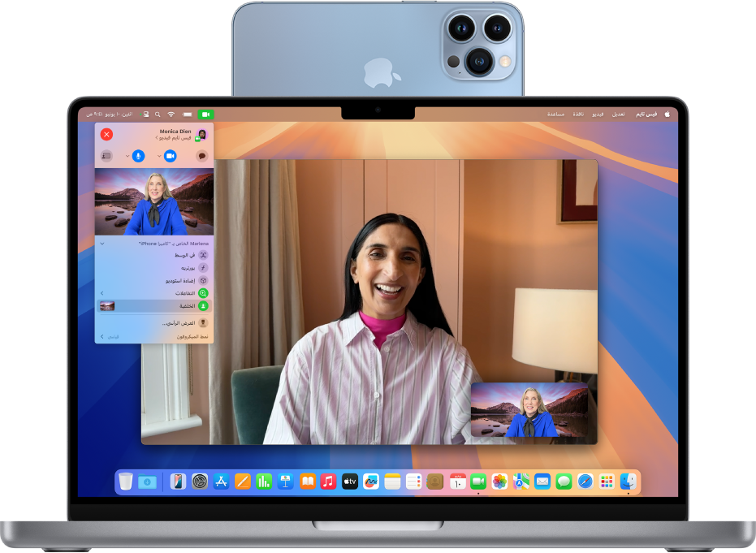Select the background image thumbnail
The height and width of the screenshot is (553, 756).
click(x=107, y=306)
